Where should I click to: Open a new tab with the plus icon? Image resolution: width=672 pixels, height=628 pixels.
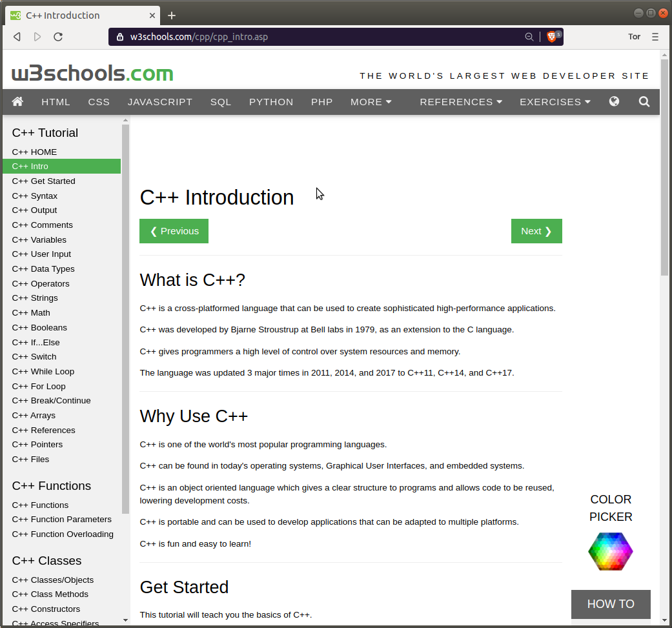point(172,16)
